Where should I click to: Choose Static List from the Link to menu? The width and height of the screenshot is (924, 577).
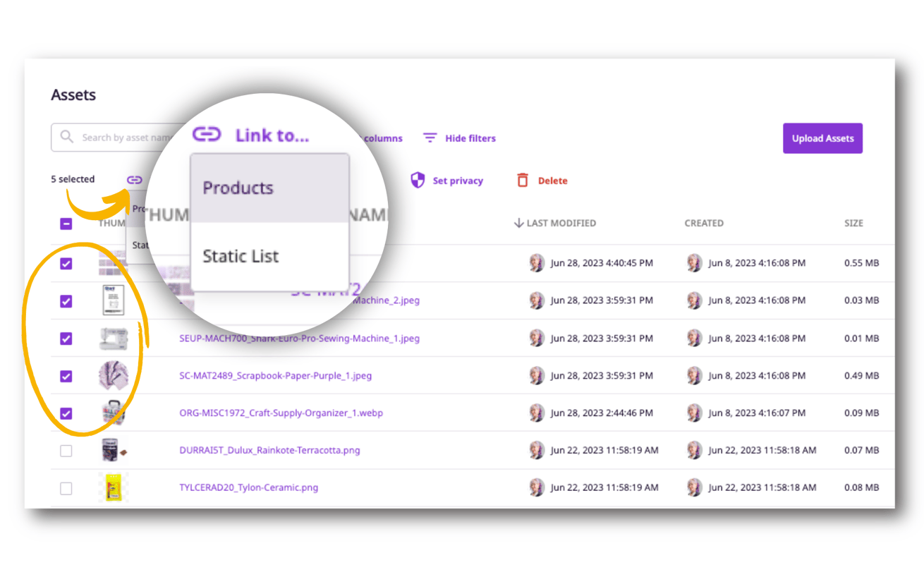coord(241,256)
